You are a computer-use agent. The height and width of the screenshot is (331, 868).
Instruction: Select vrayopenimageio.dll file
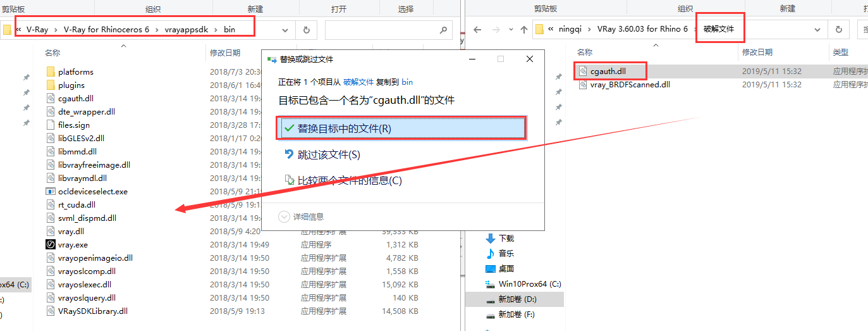[95, 258]
